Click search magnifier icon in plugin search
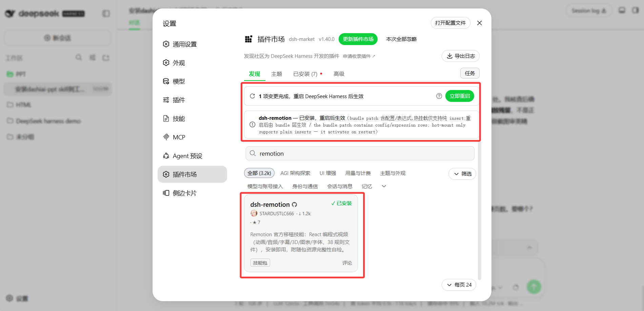The width and height of the screenshot is (644, 311). click(253, 153)
